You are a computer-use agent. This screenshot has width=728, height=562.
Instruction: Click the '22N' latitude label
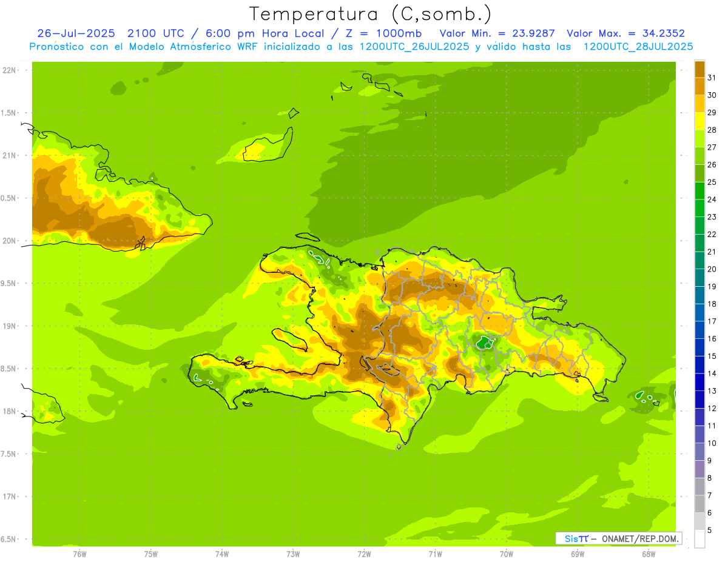click(x=10, y=70)
